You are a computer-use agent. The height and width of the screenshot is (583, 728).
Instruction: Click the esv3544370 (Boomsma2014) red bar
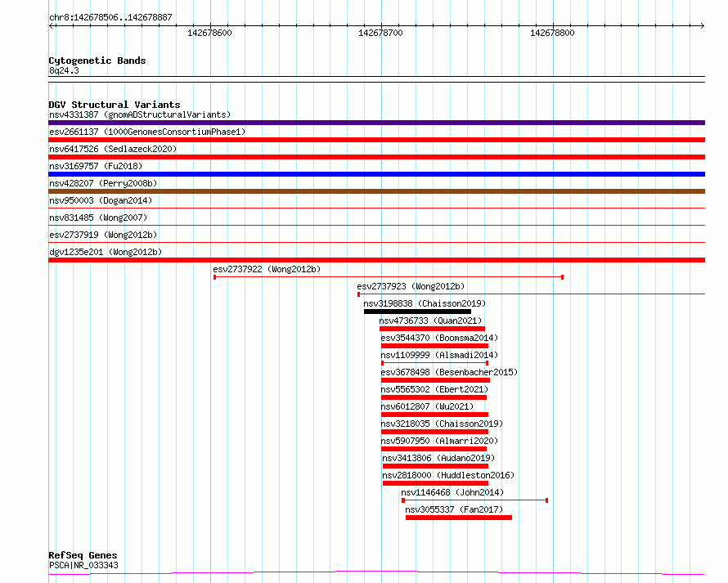pyautogui.click(x=434, y=346)
